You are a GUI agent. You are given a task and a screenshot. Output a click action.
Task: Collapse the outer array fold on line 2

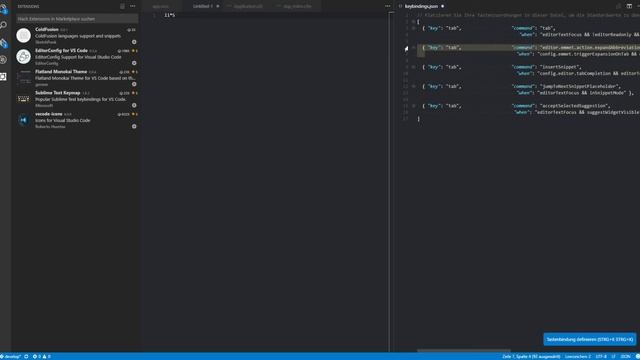[x=413, y=22]
